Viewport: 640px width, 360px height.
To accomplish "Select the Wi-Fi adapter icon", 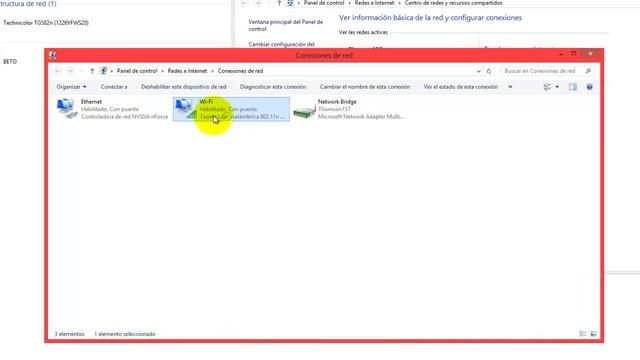I will coord(185,109).
